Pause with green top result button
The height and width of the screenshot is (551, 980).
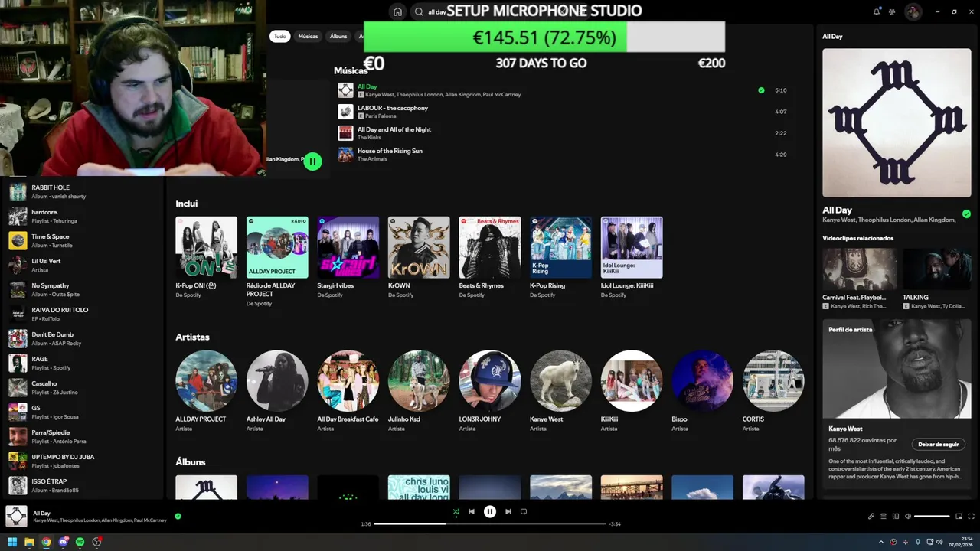(312, 161)
